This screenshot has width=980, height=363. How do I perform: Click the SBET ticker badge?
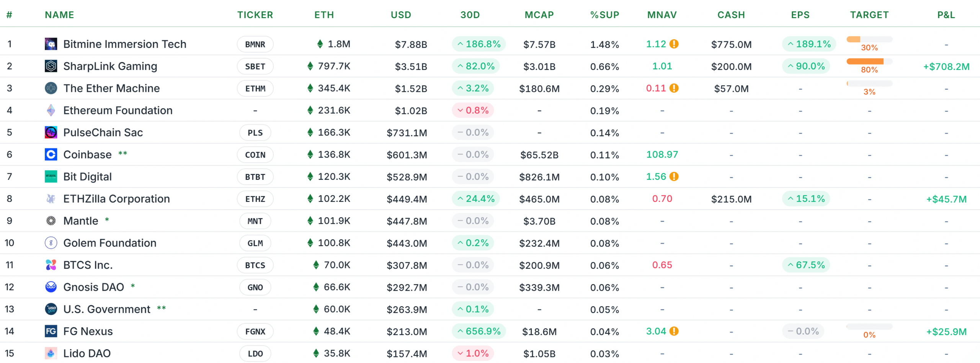click(255, 67)
